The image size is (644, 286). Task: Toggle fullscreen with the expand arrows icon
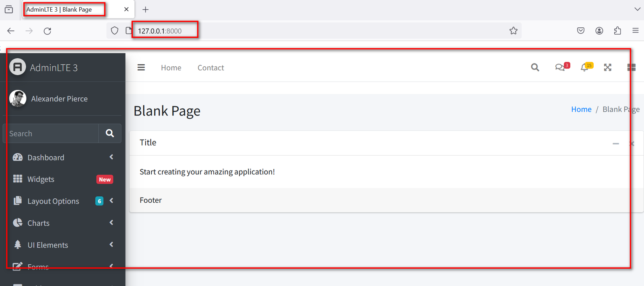point(608,68)
